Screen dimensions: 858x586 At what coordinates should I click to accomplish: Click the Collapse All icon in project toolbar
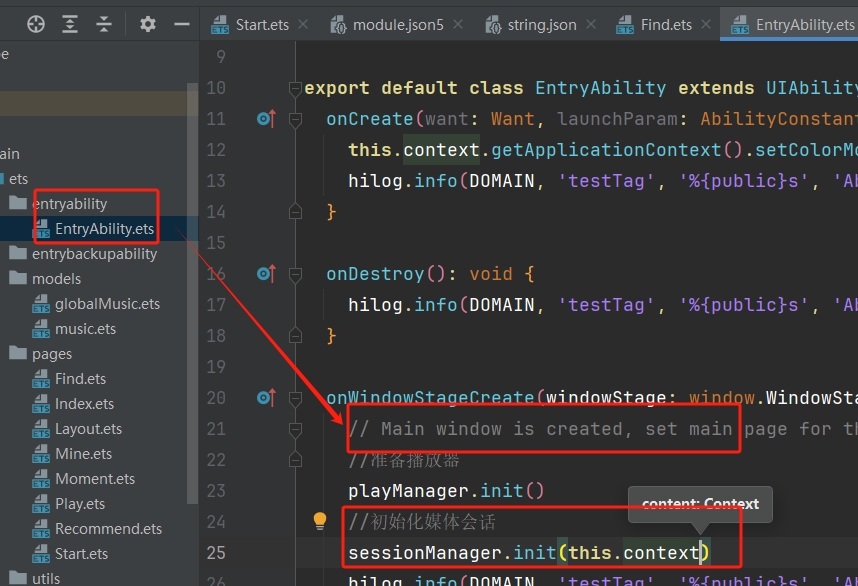coord(104,24)
